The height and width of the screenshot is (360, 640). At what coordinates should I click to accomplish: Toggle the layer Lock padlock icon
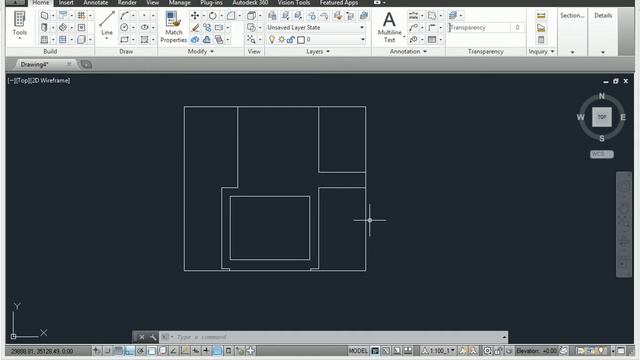click(291, 40)
